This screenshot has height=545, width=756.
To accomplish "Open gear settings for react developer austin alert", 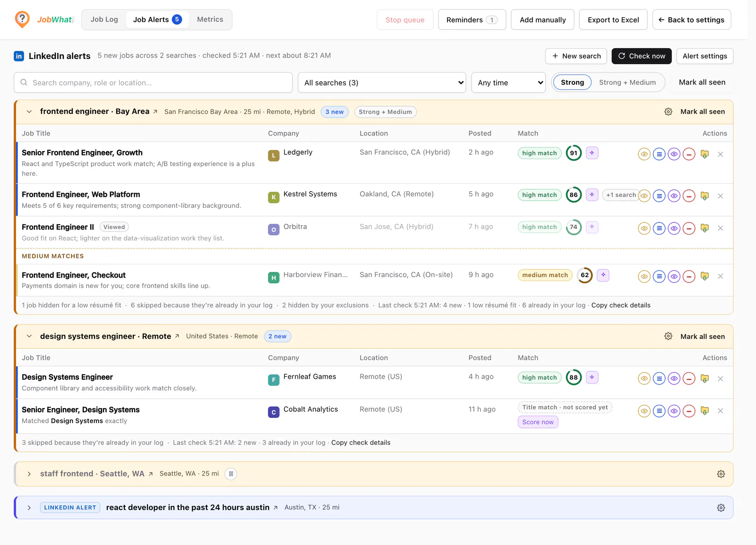I will tap(721, 508).
